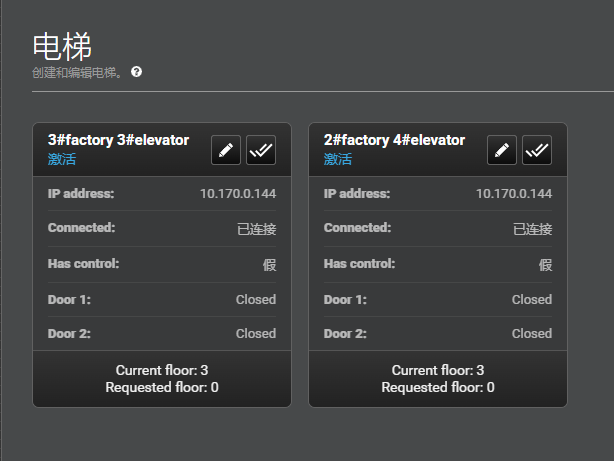614x461 pixels.
Task: Edit the 2#factory 4#elevator with pencil icon
Action: 502,150
